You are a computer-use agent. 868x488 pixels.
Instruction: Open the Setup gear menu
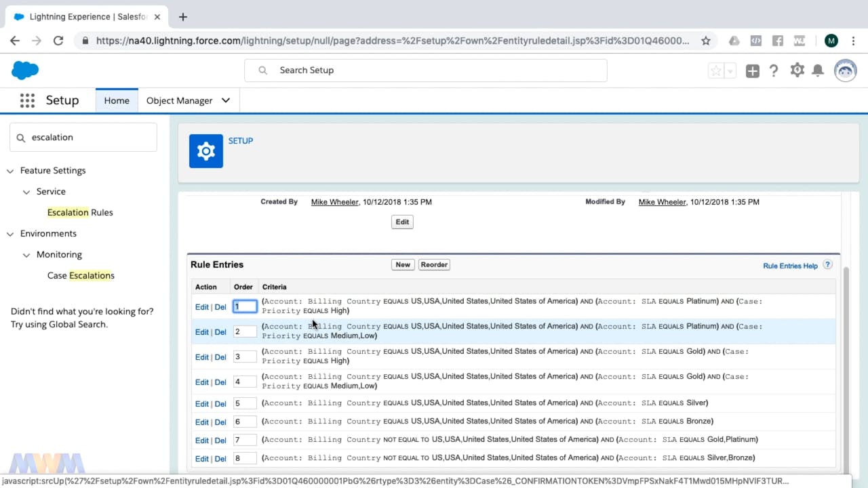797,70
